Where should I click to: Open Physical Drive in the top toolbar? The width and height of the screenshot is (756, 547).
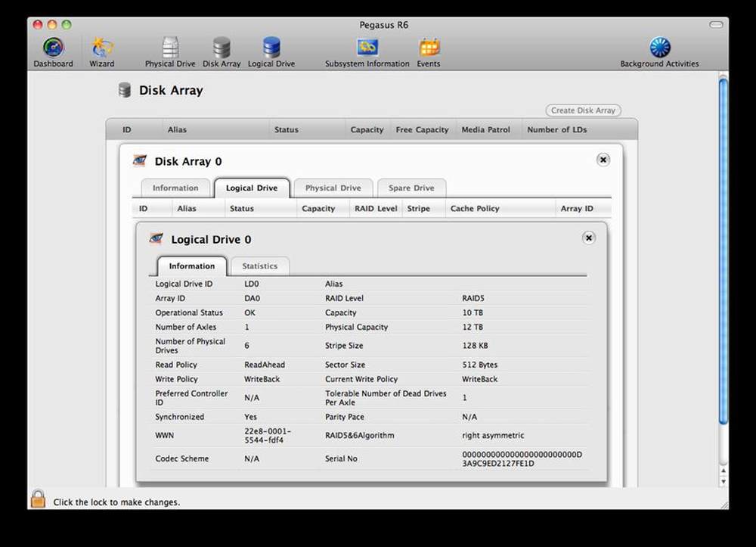click(170, 52)
